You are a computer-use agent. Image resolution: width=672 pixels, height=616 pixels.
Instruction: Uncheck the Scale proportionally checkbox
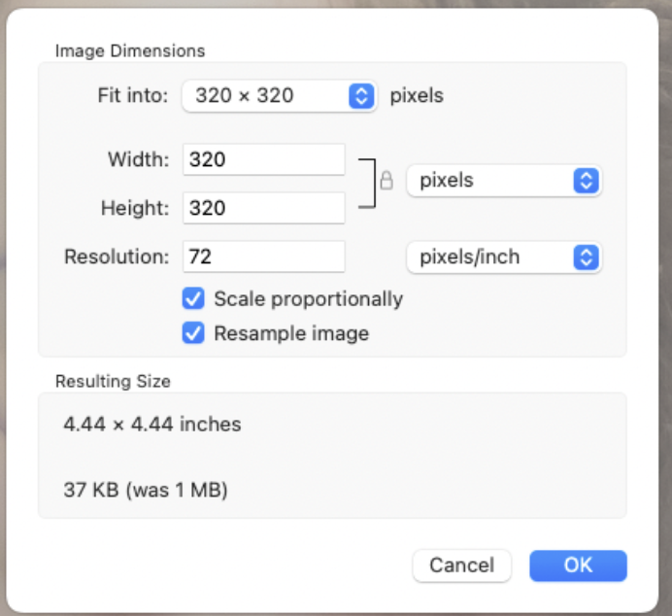[x=194, y=298]
